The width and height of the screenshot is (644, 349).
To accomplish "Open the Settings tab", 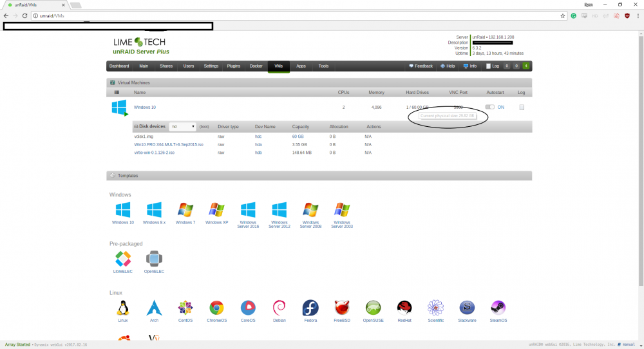I will (211, 66).
